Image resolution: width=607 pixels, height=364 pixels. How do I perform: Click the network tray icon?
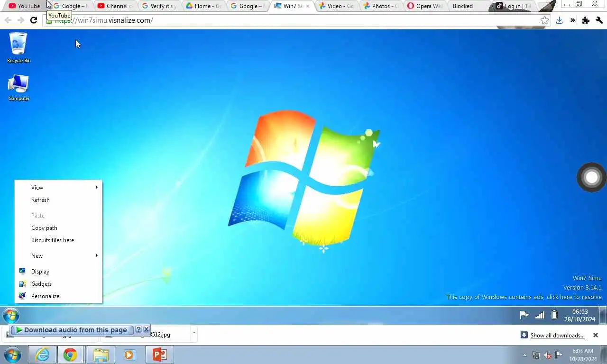(x=536, y=355)
